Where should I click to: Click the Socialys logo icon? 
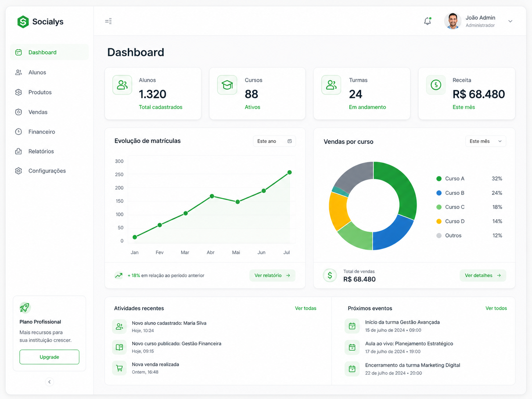point(23,22)
